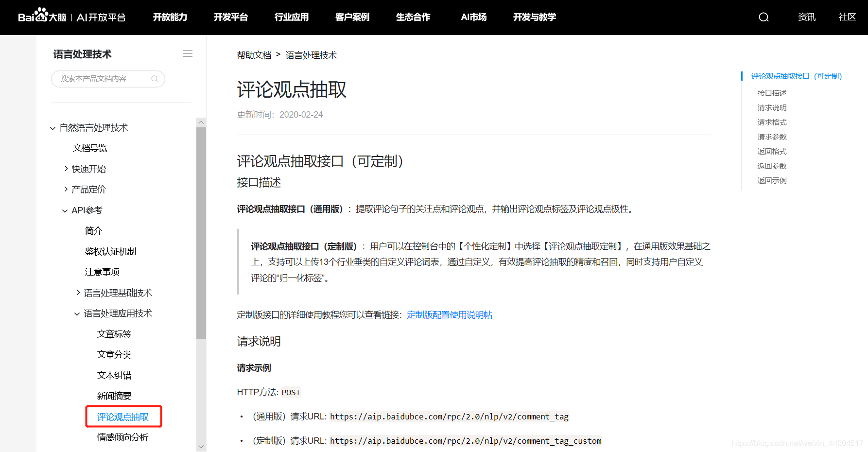Open the site search magnifier icon
868x452 pixels.
(x=763, y=17)
